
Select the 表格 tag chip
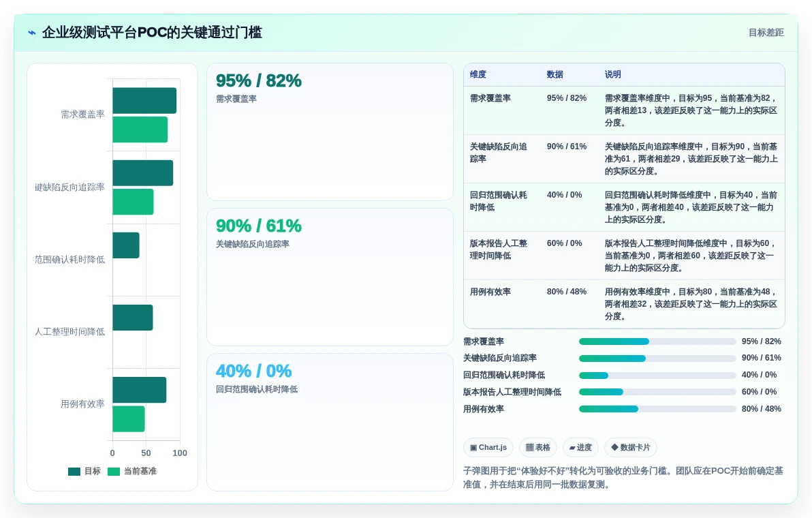[x=538, y=448]
